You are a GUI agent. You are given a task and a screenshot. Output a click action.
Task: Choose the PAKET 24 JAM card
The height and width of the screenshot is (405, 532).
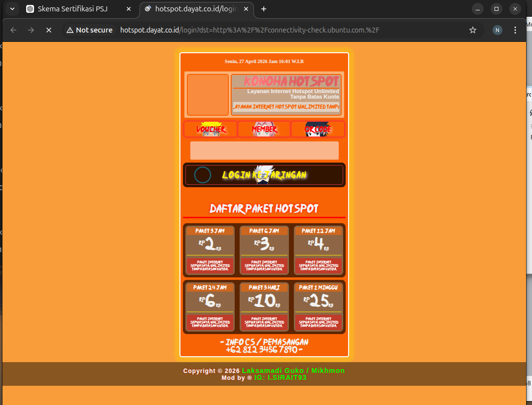point(210,307)
